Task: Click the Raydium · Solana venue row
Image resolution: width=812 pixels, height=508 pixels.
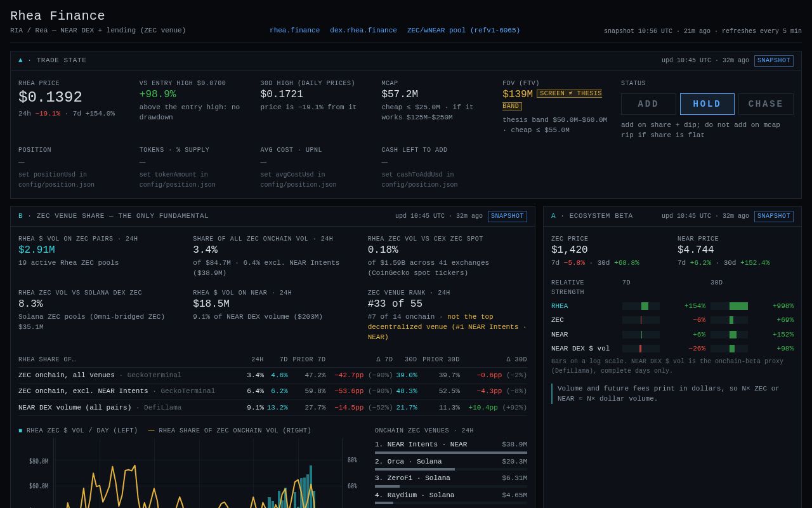Action: pos(451,498)
